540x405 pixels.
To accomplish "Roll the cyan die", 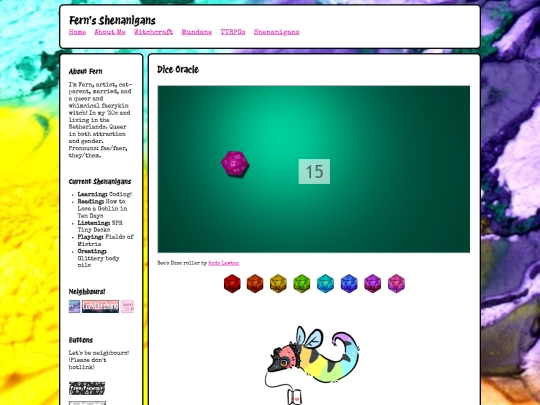I will coord(325,283).
